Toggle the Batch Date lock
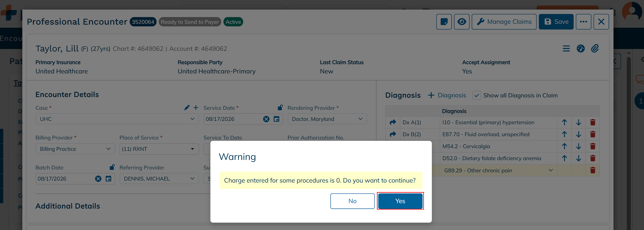644x230 pixels. (112, 167)
